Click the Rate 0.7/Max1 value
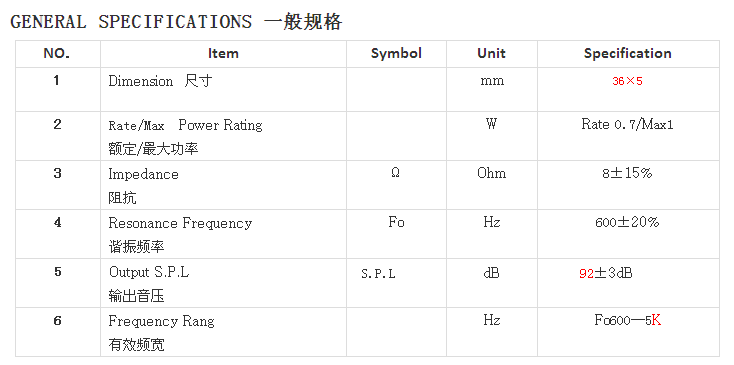This screenshot has height=365, width=734. point(627,124)
